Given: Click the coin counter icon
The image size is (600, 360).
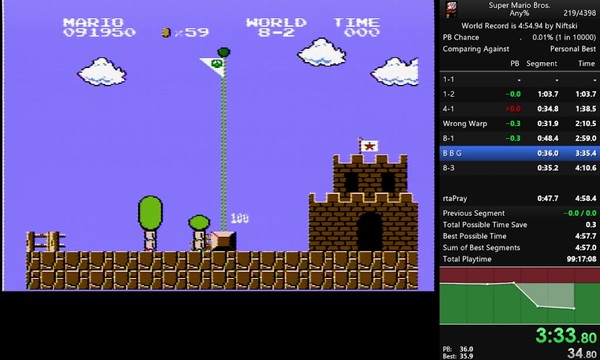Looking at the screenshot, I should point(166,33).
